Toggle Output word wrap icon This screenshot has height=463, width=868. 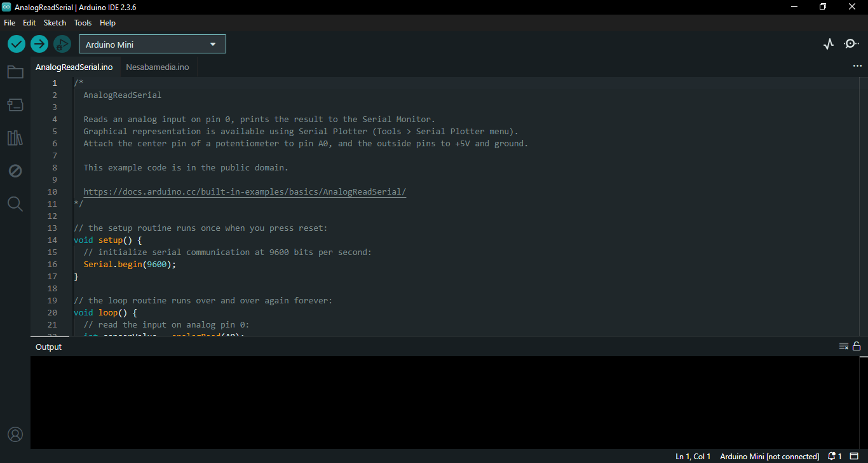click(844, 347)
